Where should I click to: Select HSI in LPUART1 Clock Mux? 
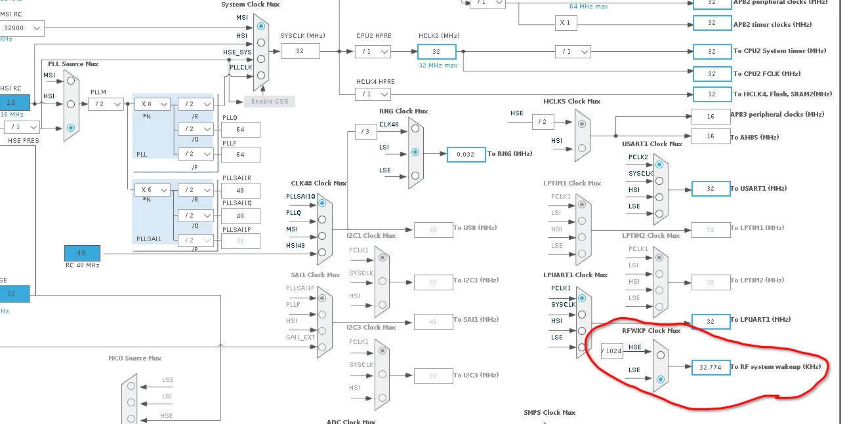pyautogui.click(x=581, y=331)
